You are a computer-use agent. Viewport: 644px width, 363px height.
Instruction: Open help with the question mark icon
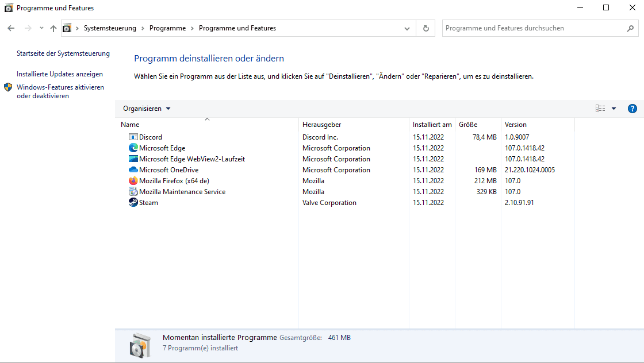632,109
